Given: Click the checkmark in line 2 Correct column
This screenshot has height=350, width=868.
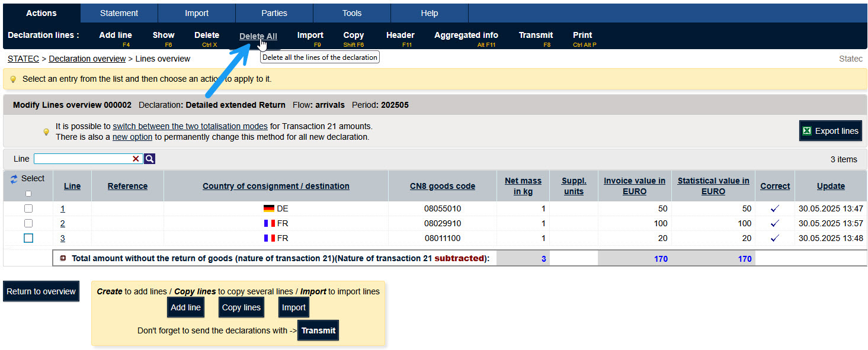Looking at the screenshot, I should [774, 223].
